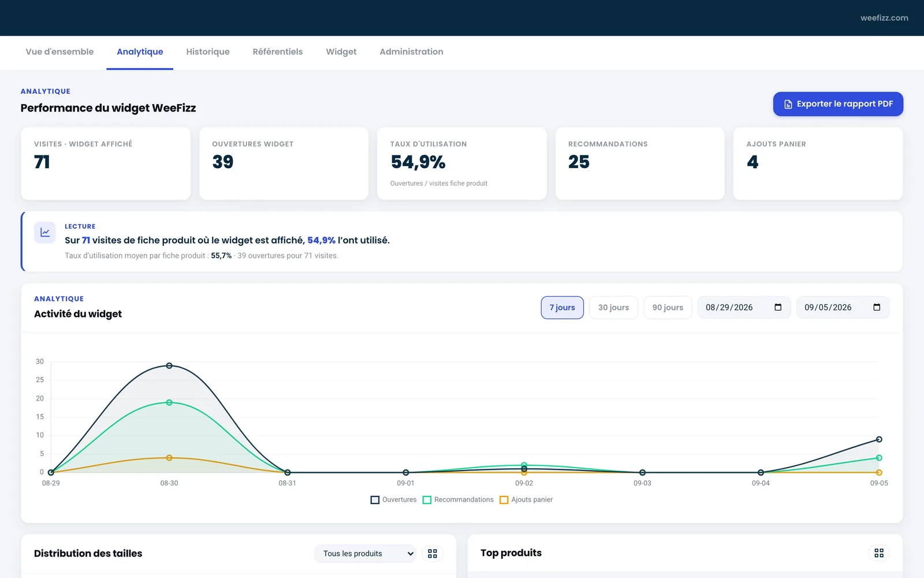Switch to the Historique tab
Viewport: 924px width, 578px height.
click(208, 52)
